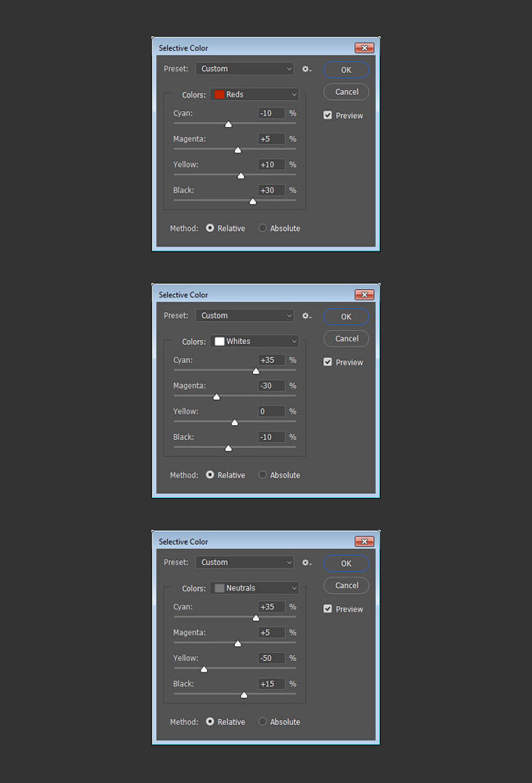Click Yellow value field 0 for Whites

coord(272,411)
